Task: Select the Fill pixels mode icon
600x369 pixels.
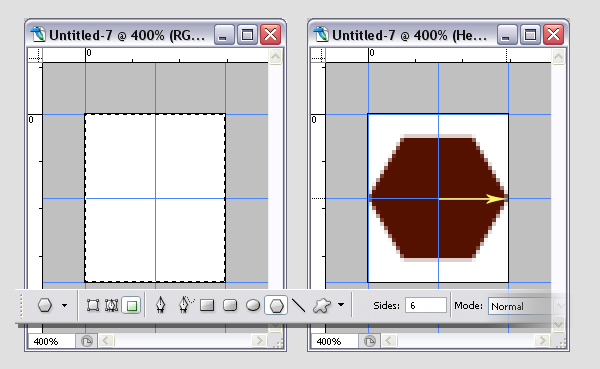Action: [x=132, y=305]
